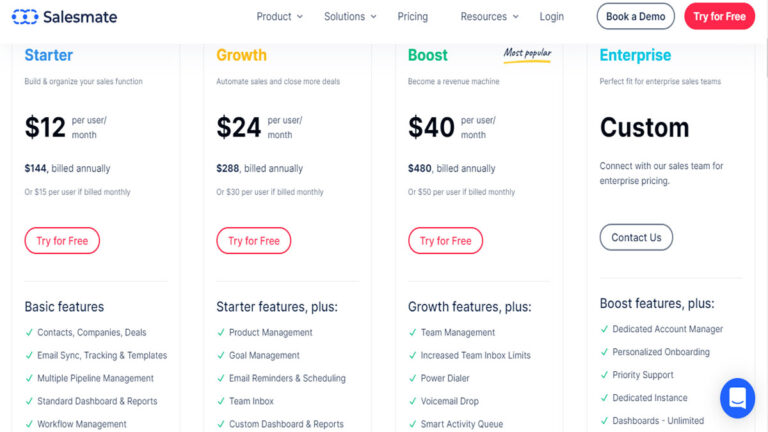Click Try for Free in header
Image resolution: width=768 pixels, height=432 pixels.
(719, 16)
